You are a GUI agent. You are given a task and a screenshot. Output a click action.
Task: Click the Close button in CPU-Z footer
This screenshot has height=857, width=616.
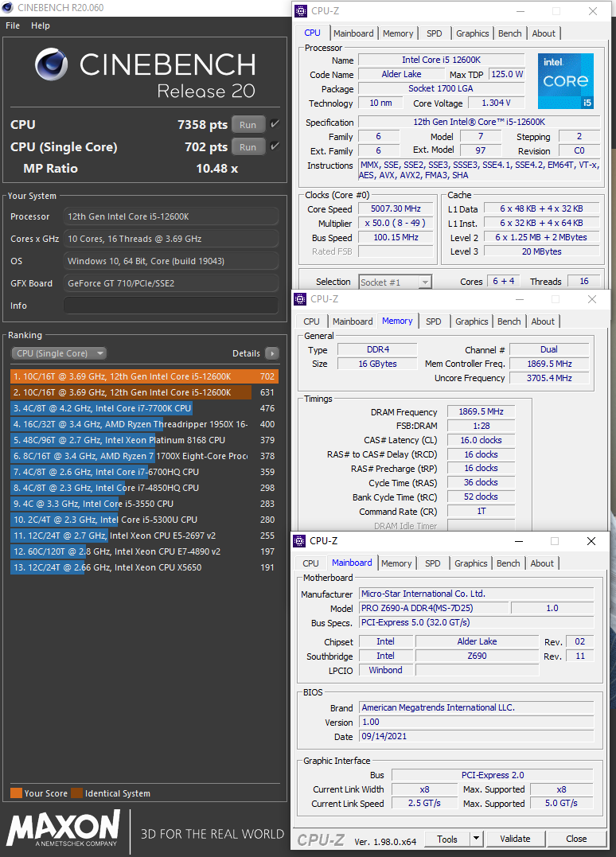click(x=576, y=839)
